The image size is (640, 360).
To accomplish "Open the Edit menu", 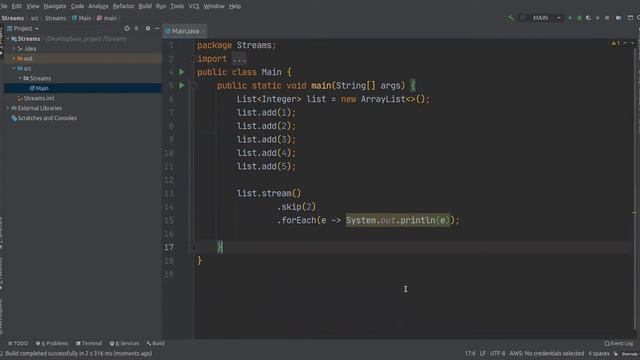I will (x=17, y=6).
